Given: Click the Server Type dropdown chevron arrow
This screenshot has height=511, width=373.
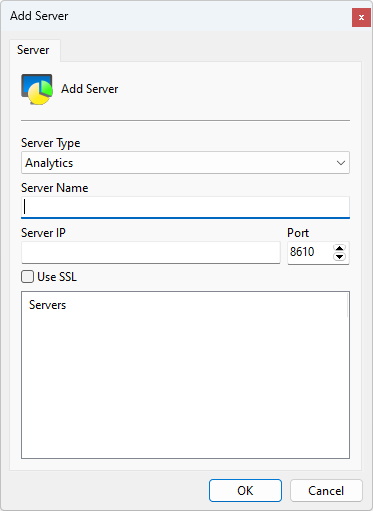Looking at the screenshot, I should click(341, 163).
